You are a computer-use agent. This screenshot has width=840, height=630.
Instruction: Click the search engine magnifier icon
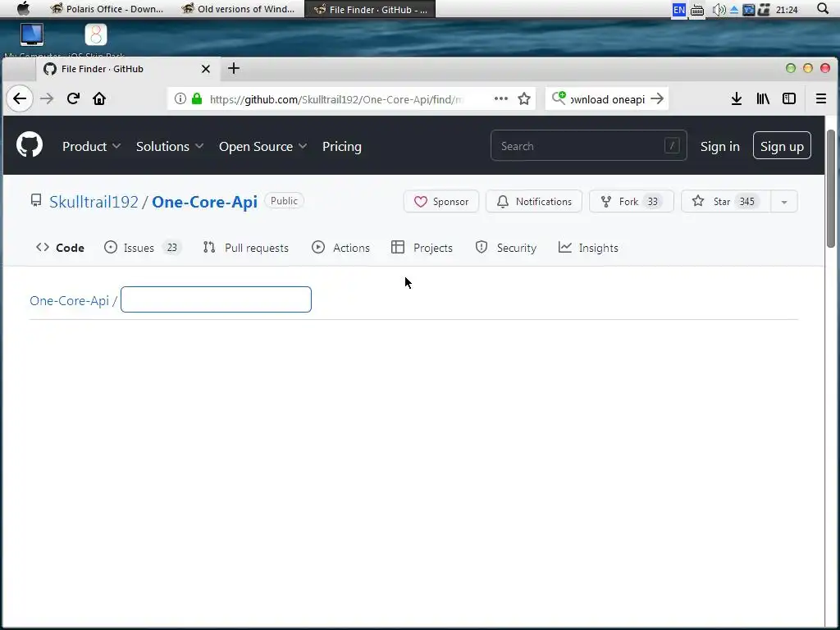coord(559,98)
